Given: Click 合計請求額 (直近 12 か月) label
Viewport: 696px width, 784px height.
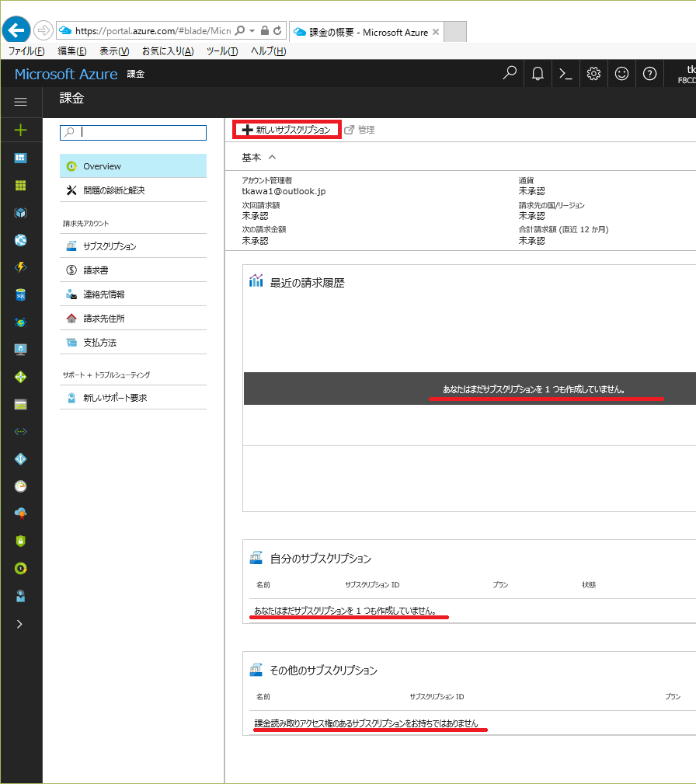Looking at the screenshot, I should coord(563,229).
